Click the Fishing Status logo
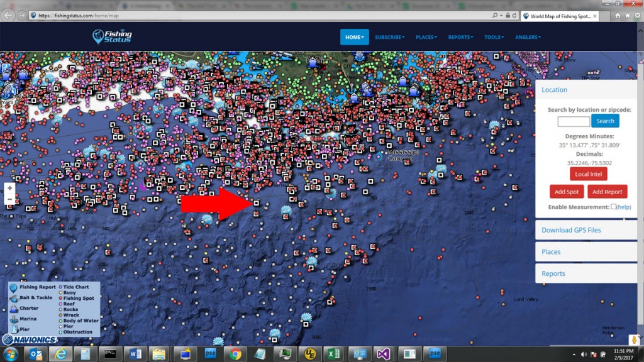 (112, 36)
